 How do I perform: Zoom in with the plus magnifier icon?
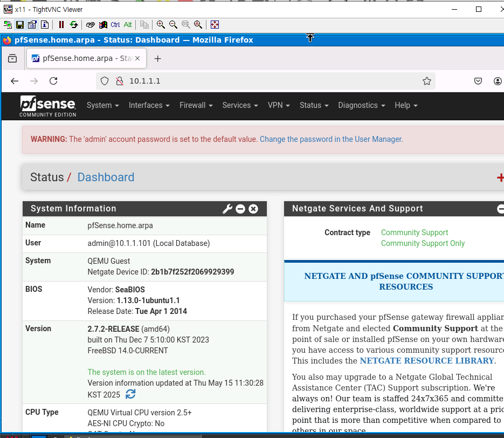click(161, 24)
